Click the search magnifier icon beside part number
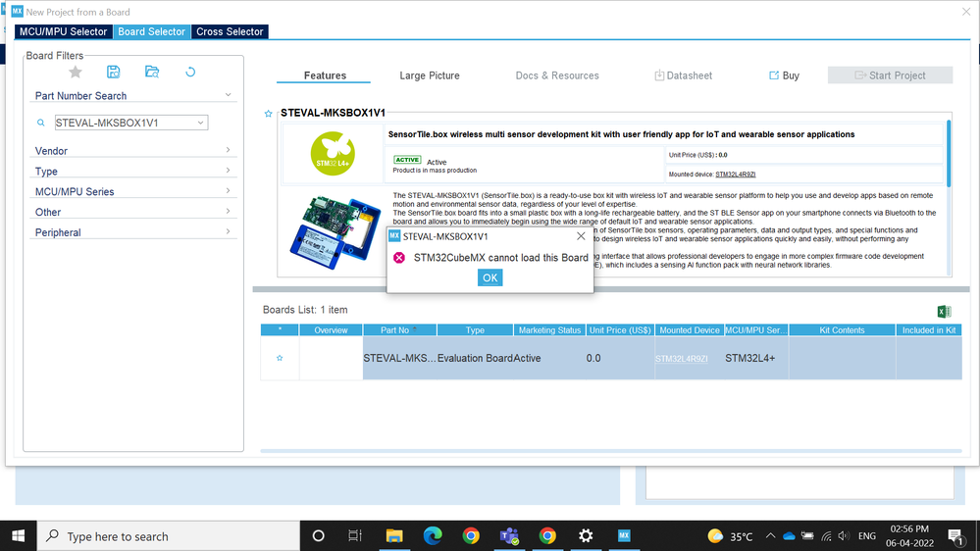 41,124
